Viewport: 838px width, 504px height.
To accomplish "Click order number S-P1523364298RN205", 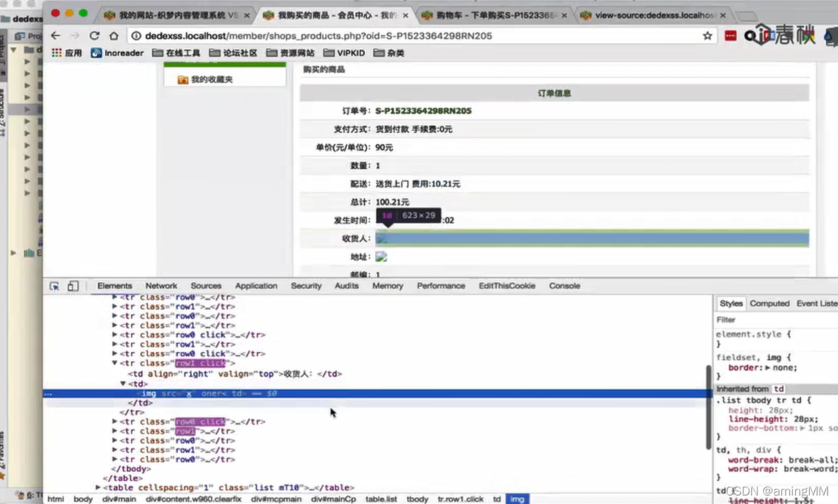I will (423, 111).
